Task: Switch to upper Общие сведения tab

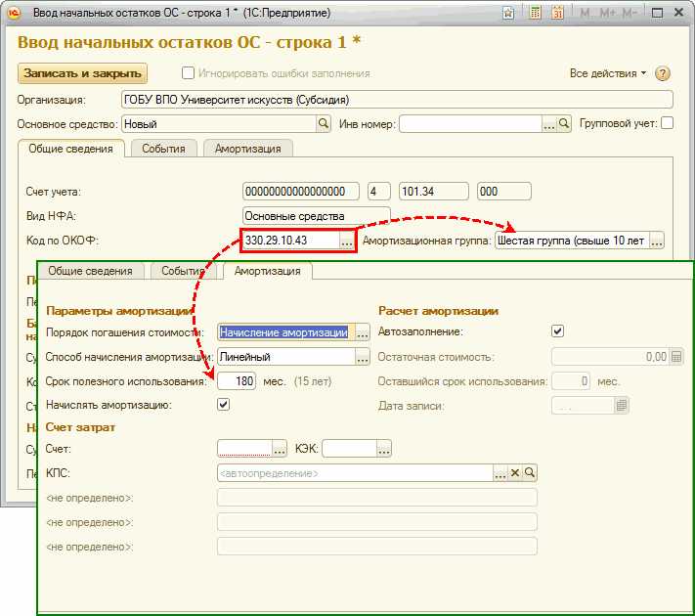Action: 71,149
